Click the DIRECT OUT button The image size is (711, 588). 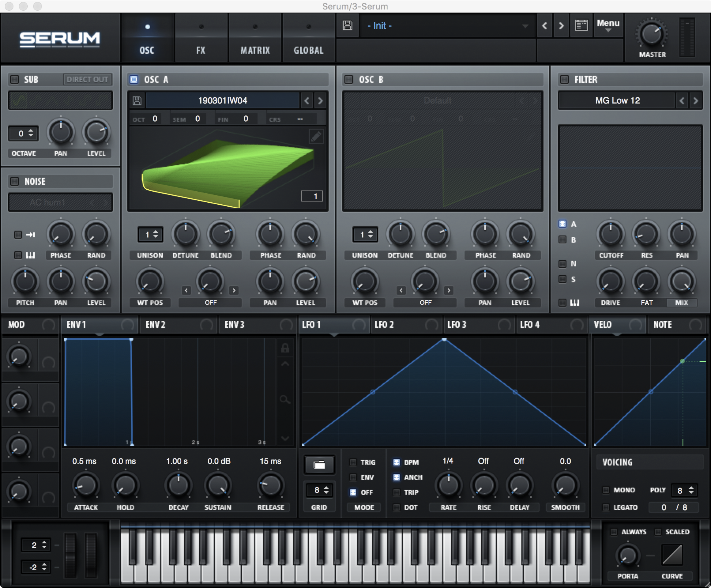[x=87, y=79]
